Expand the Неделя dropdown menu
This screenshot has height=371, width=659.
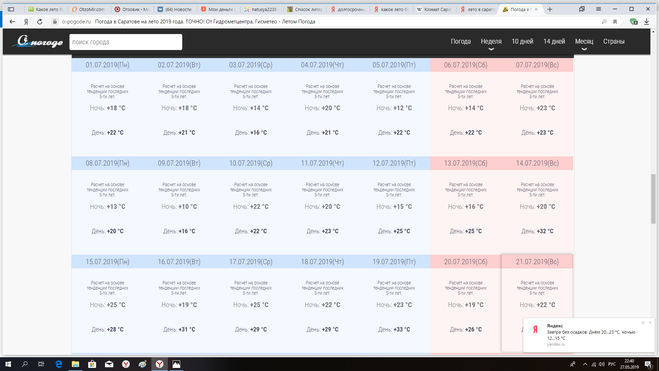(x=491, y=43)
